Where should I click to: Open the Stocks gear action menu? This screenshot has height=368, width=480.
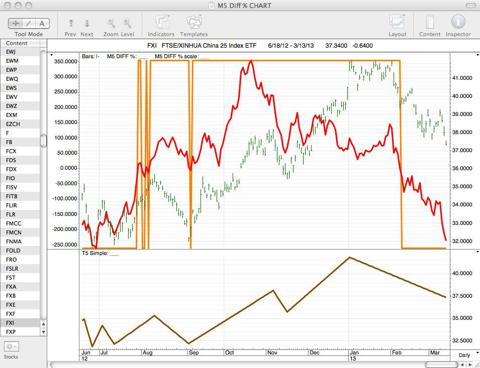click(11, 347)
